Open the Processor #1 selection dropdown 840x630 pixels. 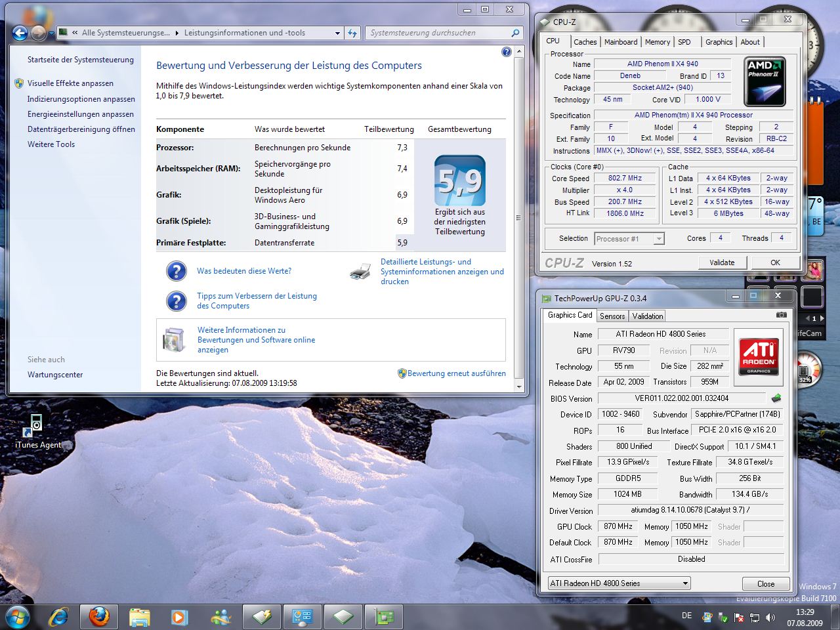pos(658,239)
